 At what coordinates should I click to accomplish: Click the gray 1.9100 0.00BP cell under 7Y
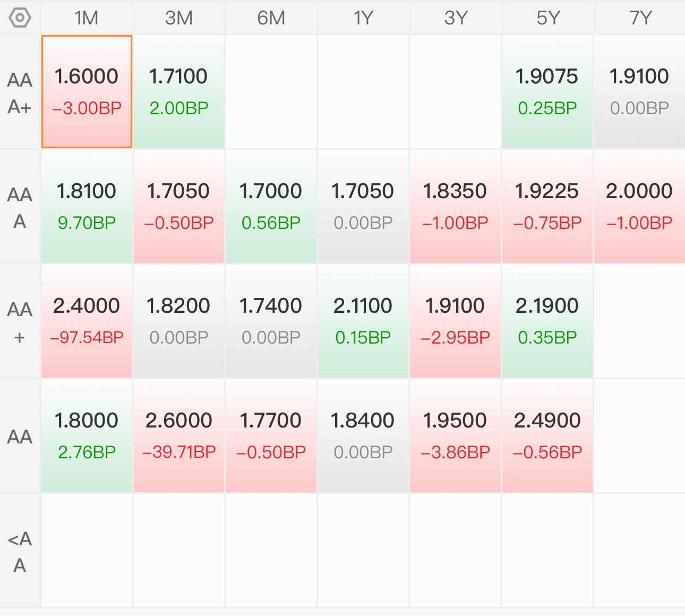tap(639, 92)
